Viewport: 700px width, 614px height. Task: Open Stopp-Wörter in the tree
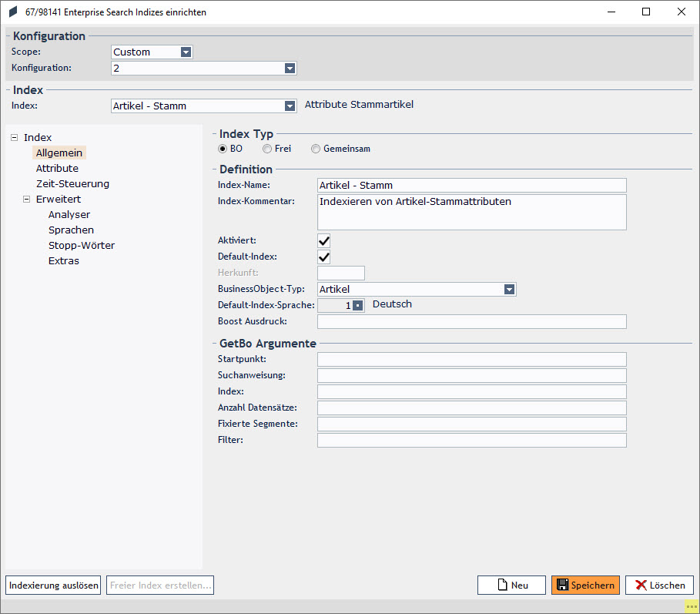pyautogui.click(x=82, y=245)
